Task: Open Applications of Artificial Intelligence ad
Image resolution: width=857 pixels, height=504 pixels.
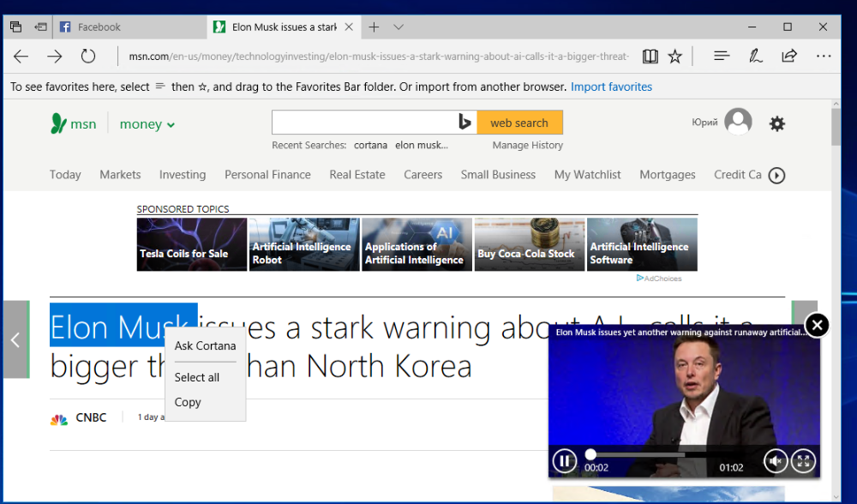Action: (417, 244)
